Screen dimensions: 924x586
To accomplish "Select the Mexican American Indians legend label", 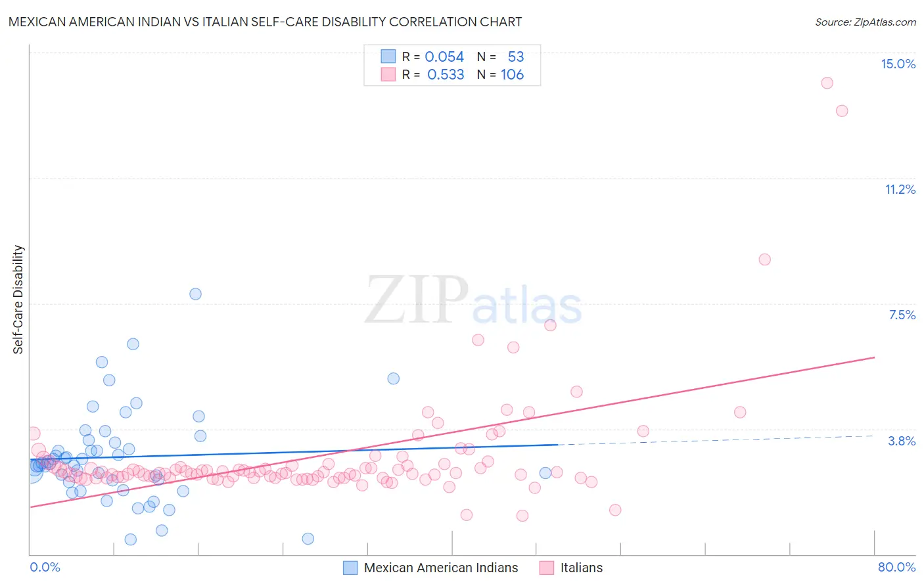I will [441, 568].
